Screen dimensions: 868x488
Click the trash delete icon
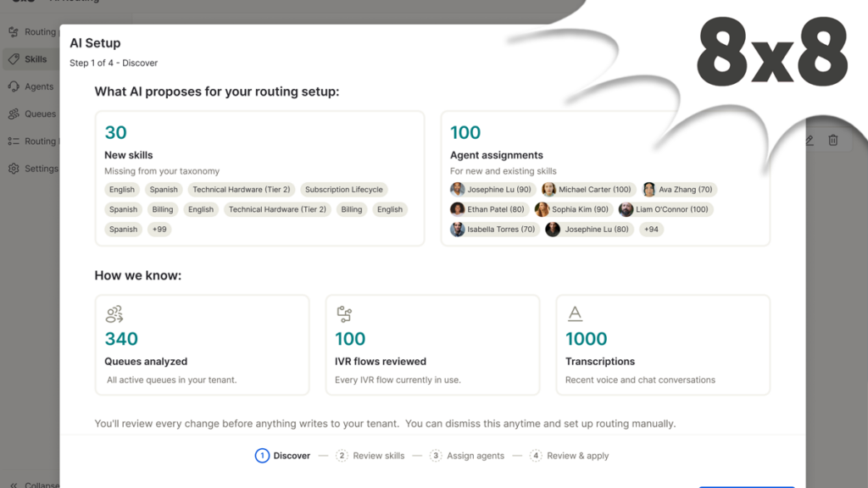833,140
